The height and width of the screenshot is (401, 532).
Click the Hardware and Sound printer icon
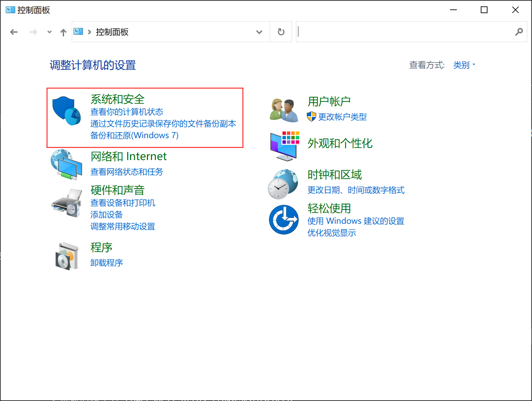pos(66,203)
